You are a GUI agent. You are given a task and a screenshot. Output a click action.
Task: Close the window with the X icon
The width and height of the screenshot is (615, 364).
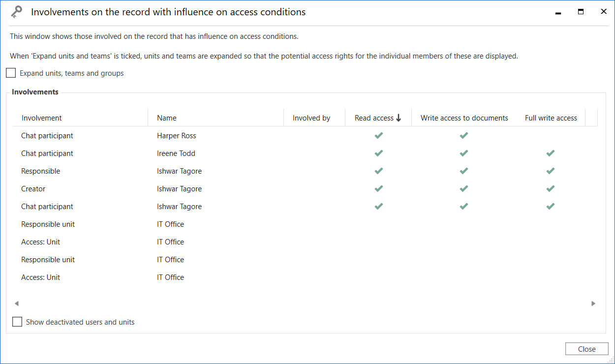pyautogui.click(x=604, y=12)
